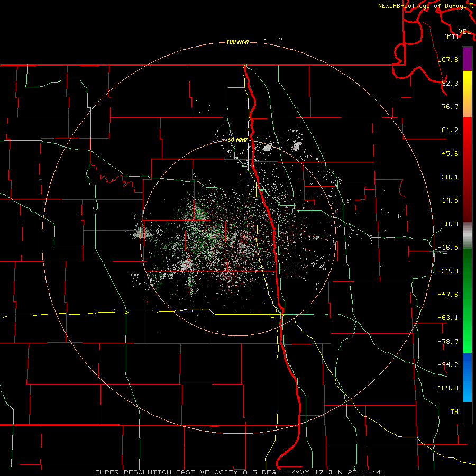
Task: Click the 92.3 velocity scale value
Action: pyautogui.click(x=450, y=83)
